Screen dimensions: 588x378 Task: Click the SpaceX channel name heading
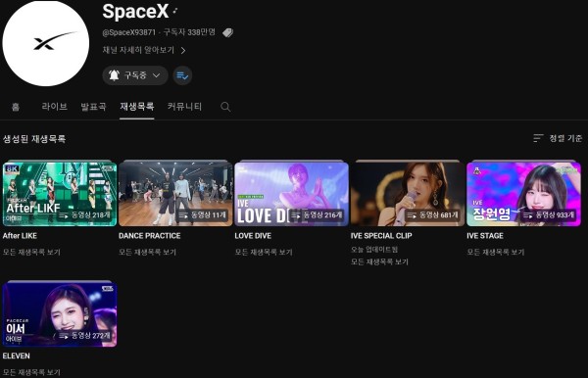tap(136, 12)
